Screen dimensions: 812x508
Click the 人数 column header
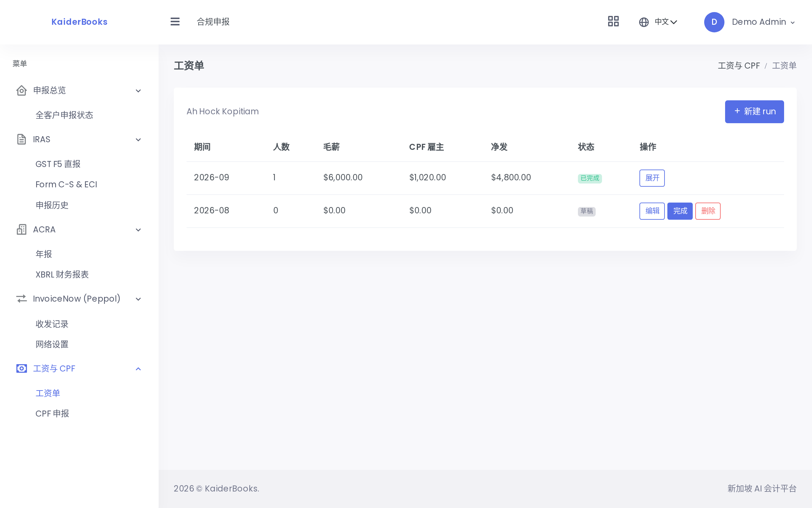(281, 147)
